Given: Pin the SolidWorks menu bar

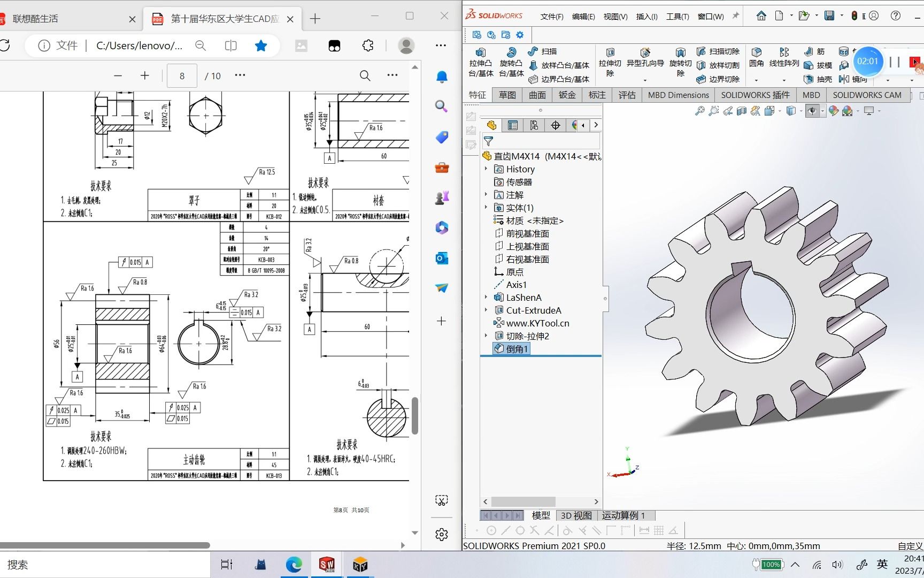Looking at the screenshot, I should click(736, 16).
